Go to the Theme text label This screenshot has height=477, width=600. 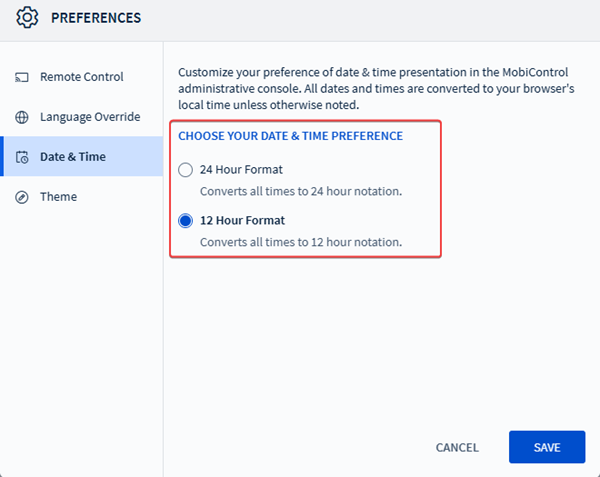pos(58,197)
